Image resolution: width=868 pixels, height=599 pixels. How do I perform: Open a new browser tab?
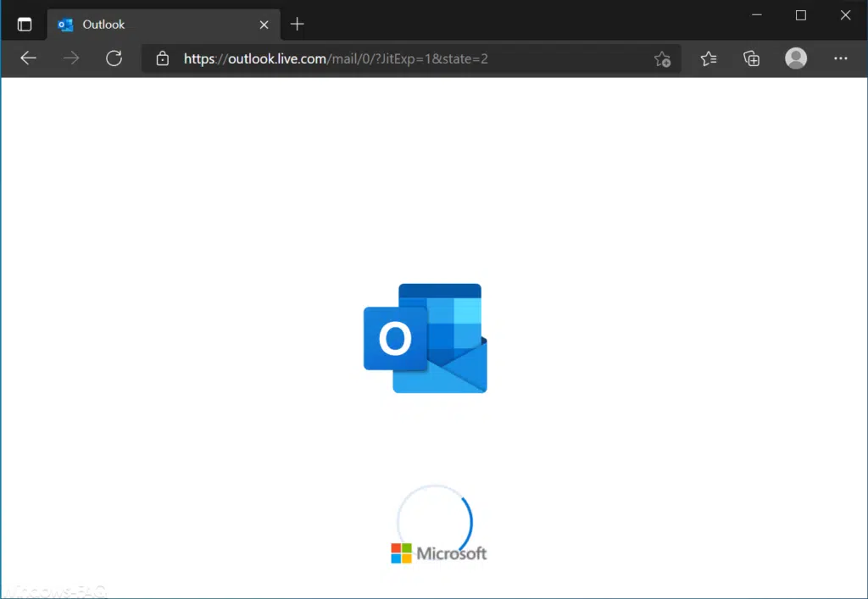[296, 24]
